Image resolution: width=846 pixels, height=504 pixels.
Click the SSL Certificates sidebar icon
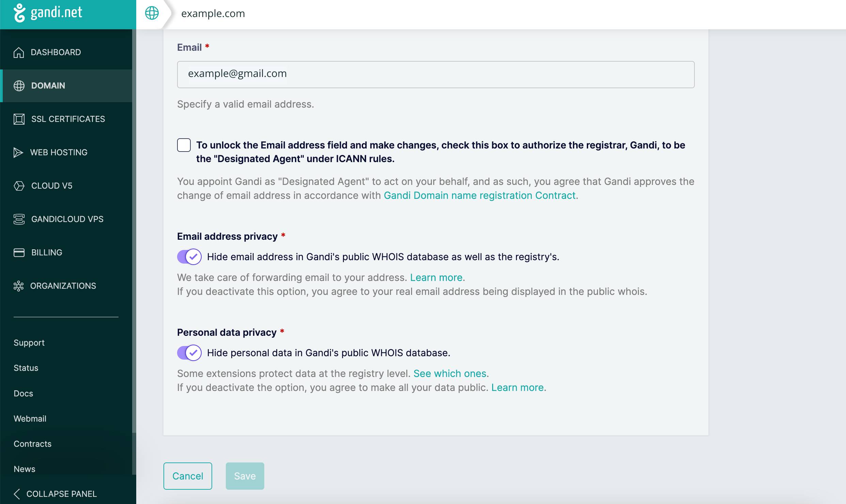19,119
